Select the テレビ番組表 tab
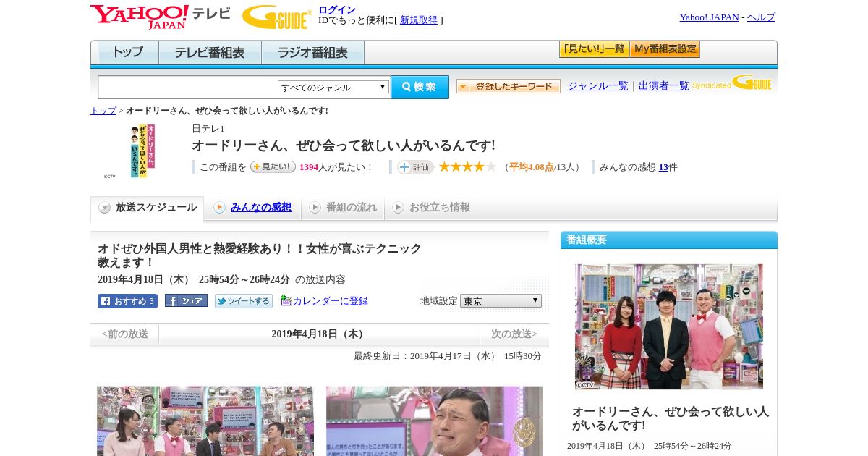Image resolution: width=868 pixels, height=456 pixels. (x=210, y=53)
